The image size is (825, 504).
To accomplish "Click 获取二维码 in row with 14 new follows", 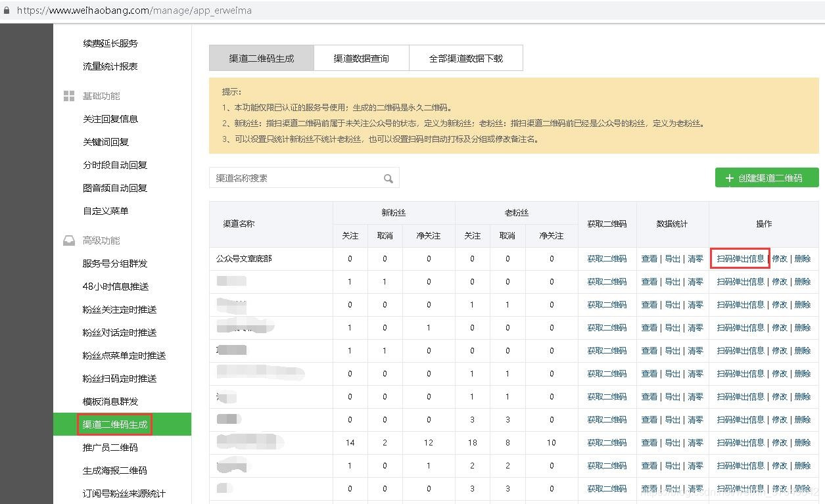I will coord(607,443).
